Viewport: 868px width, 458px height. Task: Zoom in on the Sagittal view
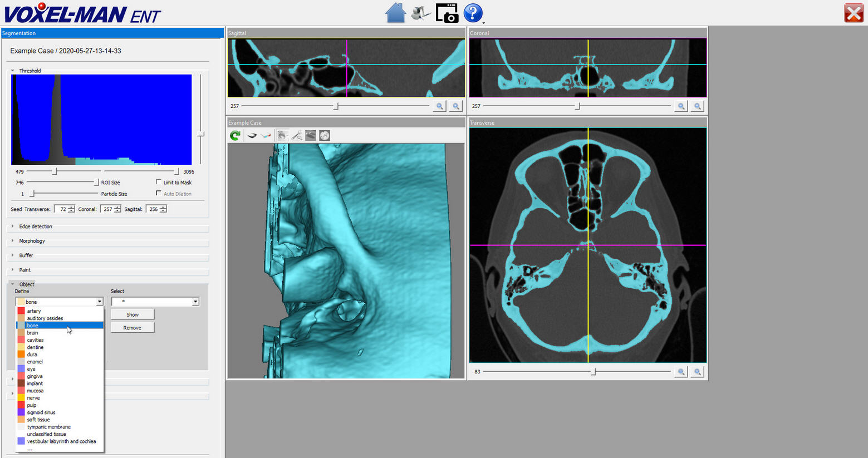coord(456,106)
